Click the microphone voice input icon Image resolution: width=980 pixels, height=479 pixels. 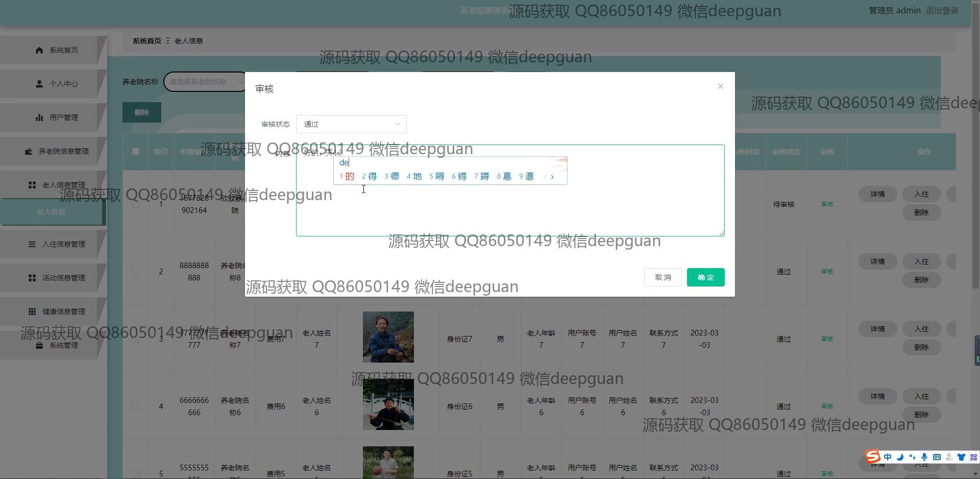tap(924, 457)
